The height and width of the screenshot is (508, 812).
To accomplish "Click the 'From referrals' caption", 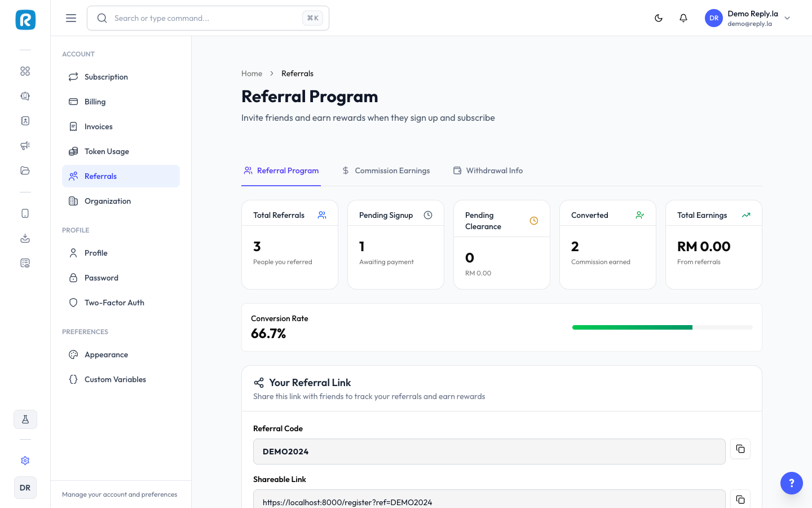I will click(x=699, y=262).
